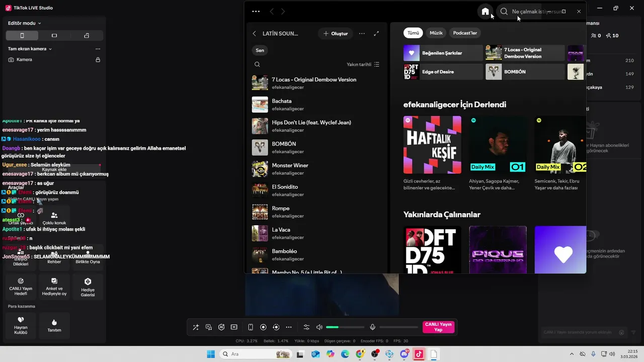The width and height of the screenshot is (644, 362).
Task: Go back with Spotify navigation arrow
Action: coord(272,12)
